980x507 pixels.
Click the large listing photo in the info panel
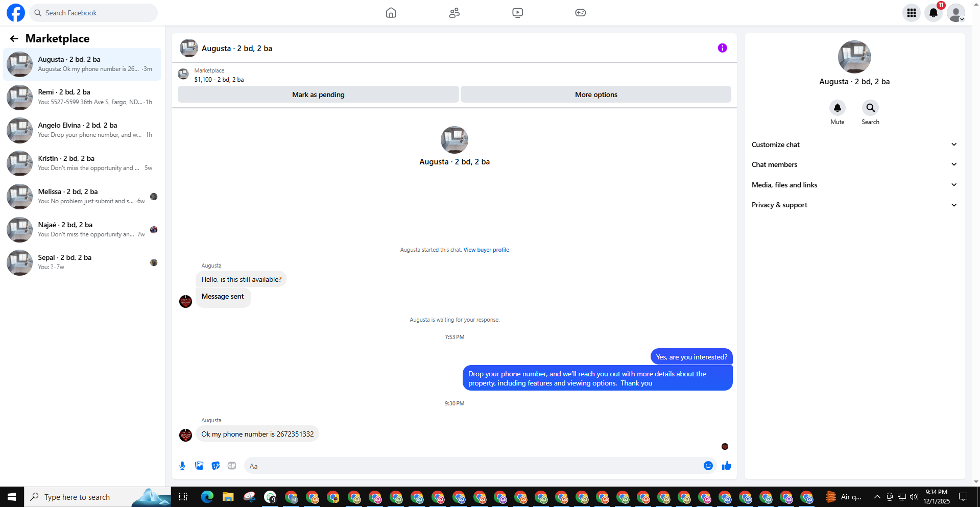[x=854, y=57]
